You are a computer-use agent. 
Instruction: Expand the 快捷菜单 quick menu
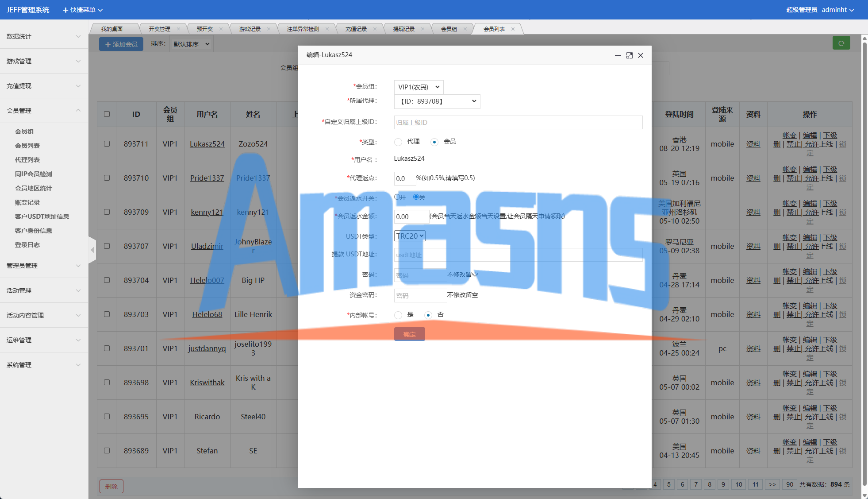[x=83, y=10]
